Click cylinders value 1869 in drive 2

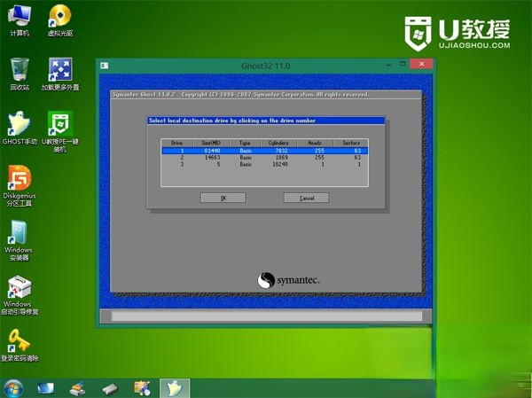(281, 158)
